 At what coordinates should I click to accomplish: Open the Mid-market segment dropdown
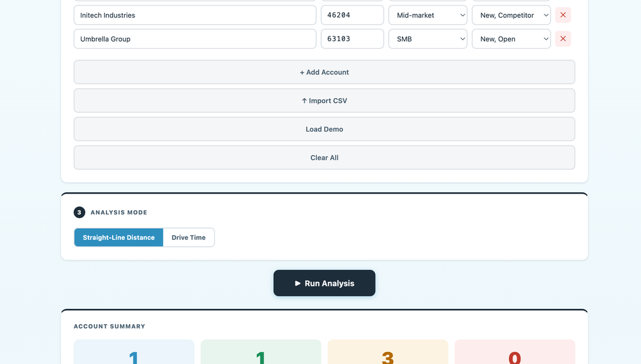point(428,15)
